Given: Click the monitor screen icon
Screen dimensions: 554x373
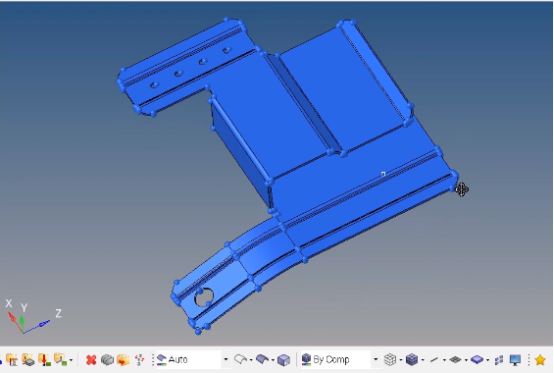Looking at the screenshot, I should pos(515,360).
